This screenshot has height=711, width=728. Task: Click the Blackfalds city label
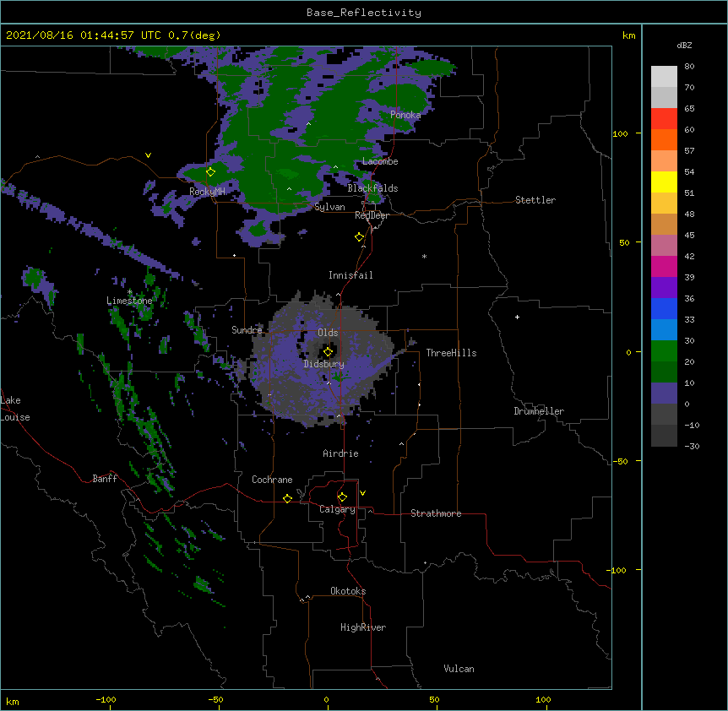coord(372,188)
